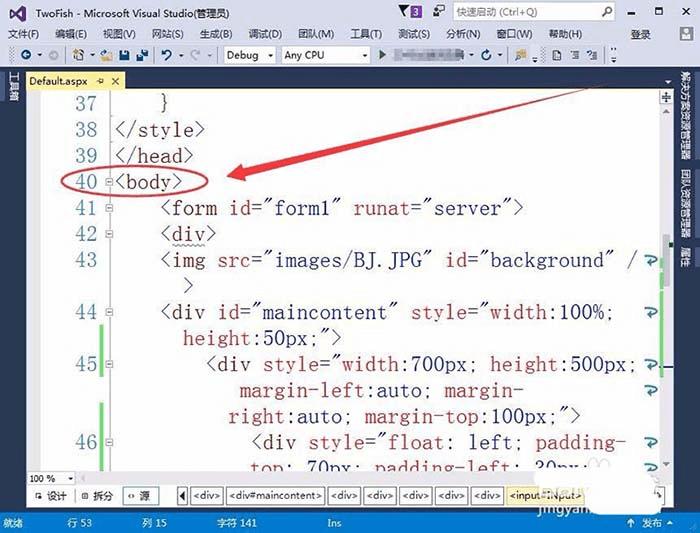The width and height of the screenshot is (700, 533).
Task: Switch to 拆分 split view
Action: (x=97, y=496)
